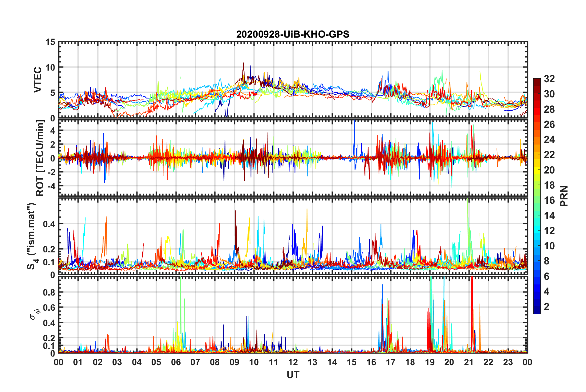Viewport: 586px width, 392px height.
Task: Click colorbar tick label 16
Action: 549,201
